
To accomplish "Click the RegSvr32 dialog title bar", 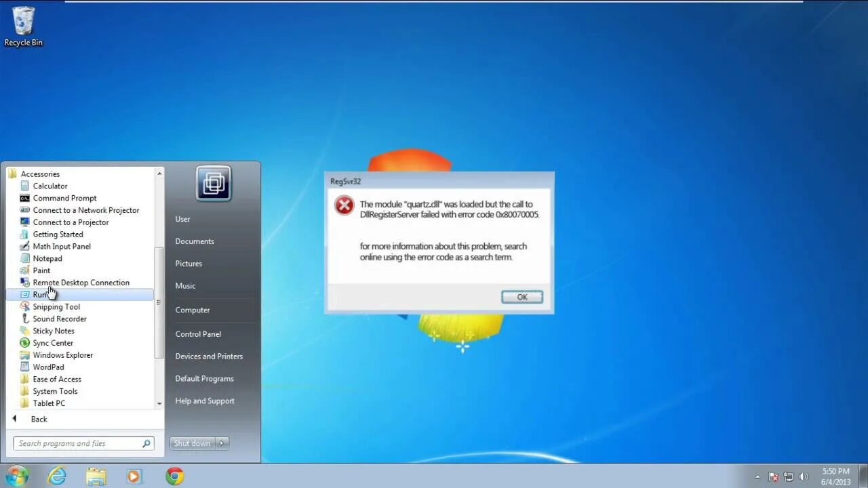I will pos(439,182).
